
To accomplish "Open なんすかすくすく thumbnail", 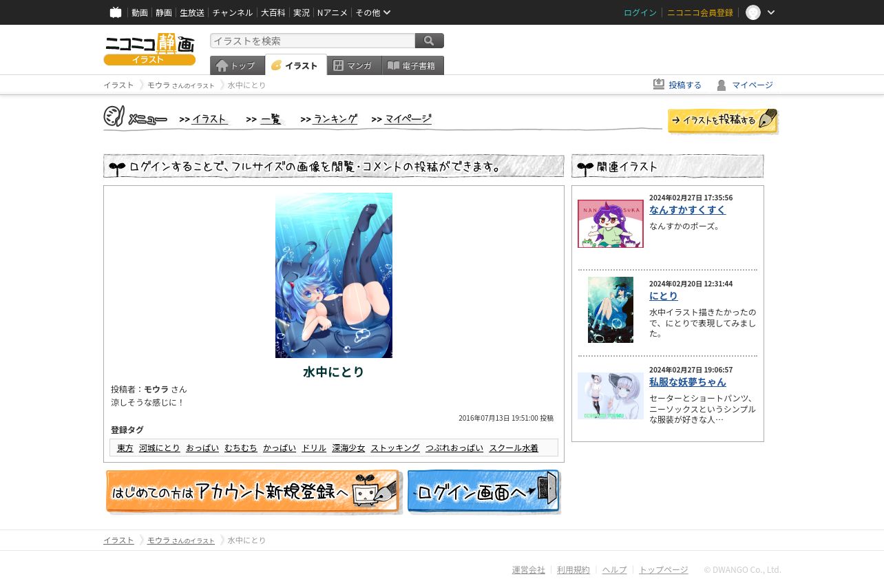I will pyautogui.click(x=611, y=224).
